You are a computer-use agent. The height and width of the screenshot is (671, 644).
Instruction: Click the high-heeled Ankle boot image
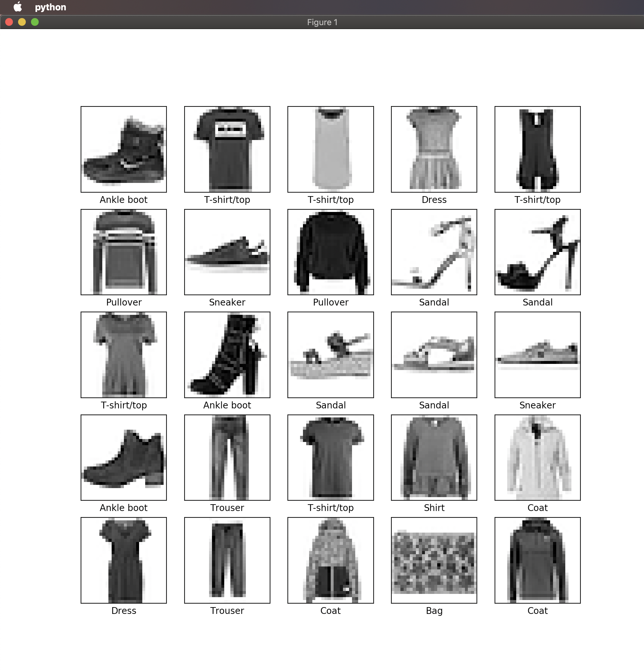click(x=227, y=355)
